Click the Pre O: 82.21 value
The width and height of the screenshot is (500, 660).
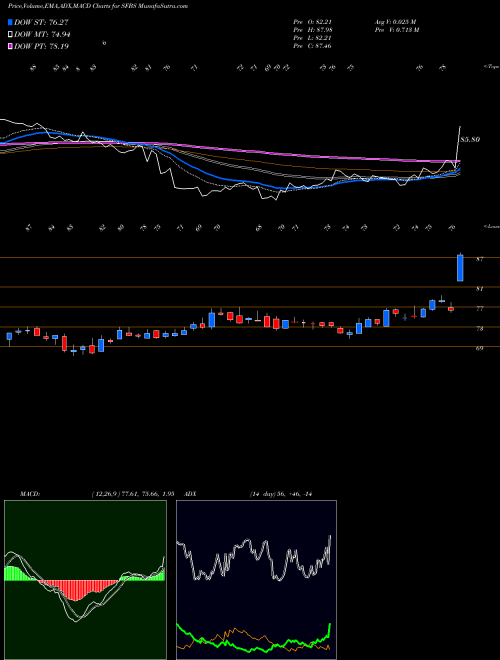[313, 22]
